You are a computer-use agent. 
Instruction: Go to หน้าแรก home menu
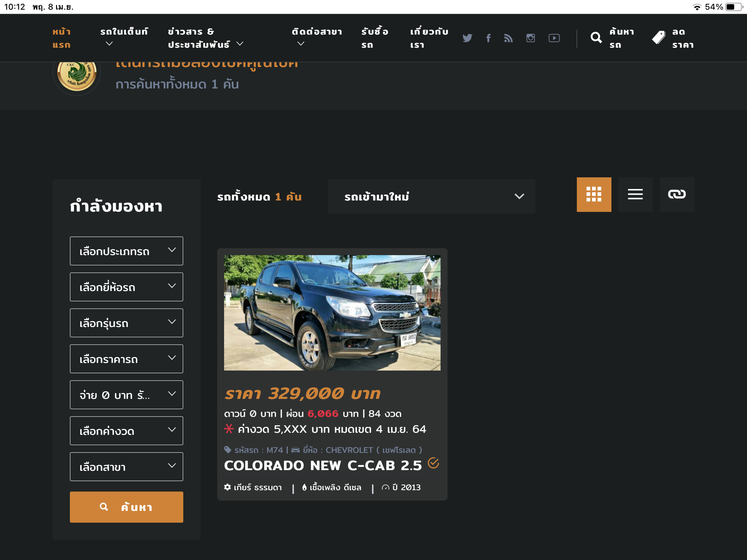tap(62, 38)
